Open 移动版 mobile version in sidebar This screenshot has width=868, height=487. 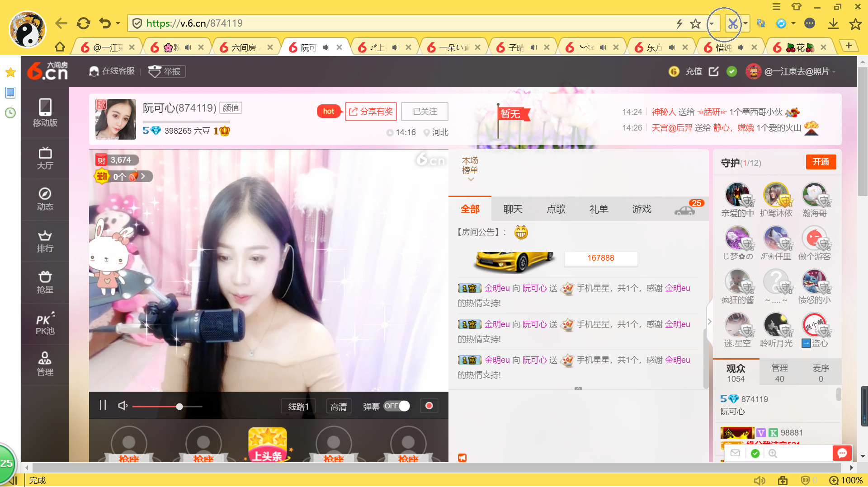[45, 113]
